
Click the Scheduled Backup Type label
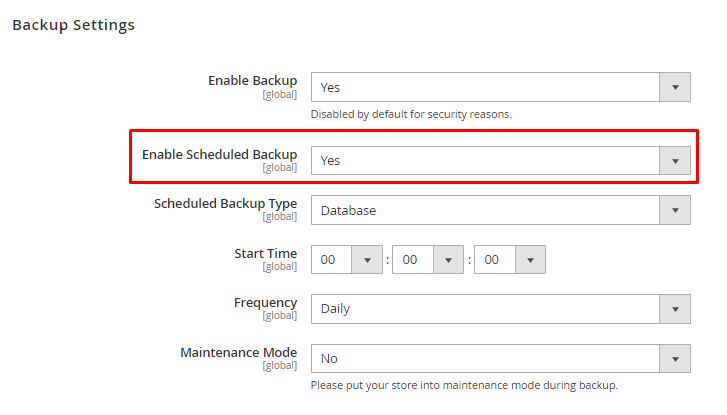pos(225,203)
